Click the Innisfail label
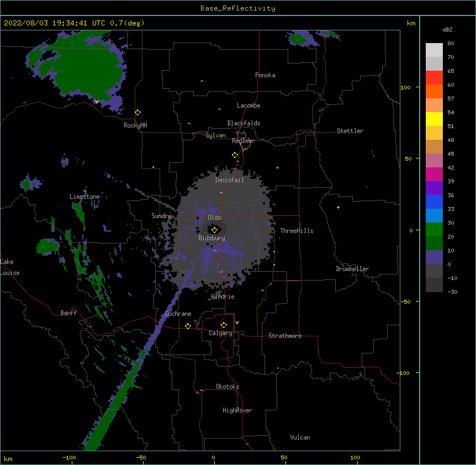 point(229,180)
